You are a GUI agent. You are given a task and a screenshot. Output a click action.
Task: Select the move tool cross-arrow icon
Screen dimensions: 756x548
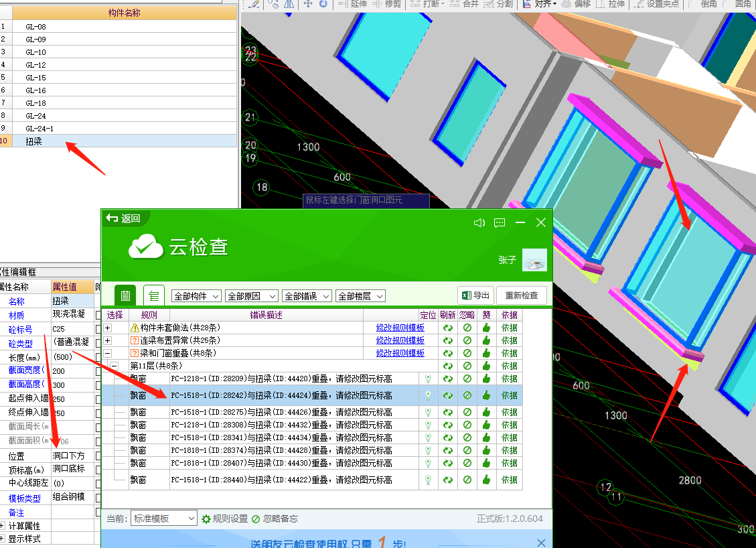(307, 4)
